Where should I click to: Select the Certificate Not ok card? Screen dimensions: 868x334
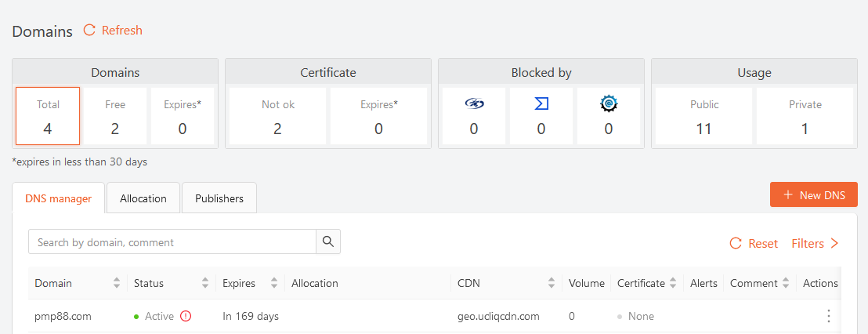(x=278, y=116)
